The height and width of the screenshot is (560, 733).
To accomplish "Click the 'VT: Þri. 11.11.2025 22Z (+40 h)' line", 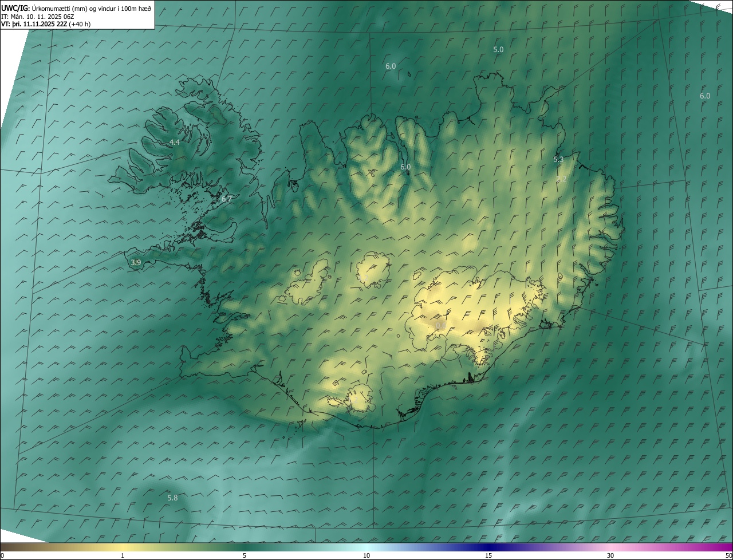I will [46, 24].
